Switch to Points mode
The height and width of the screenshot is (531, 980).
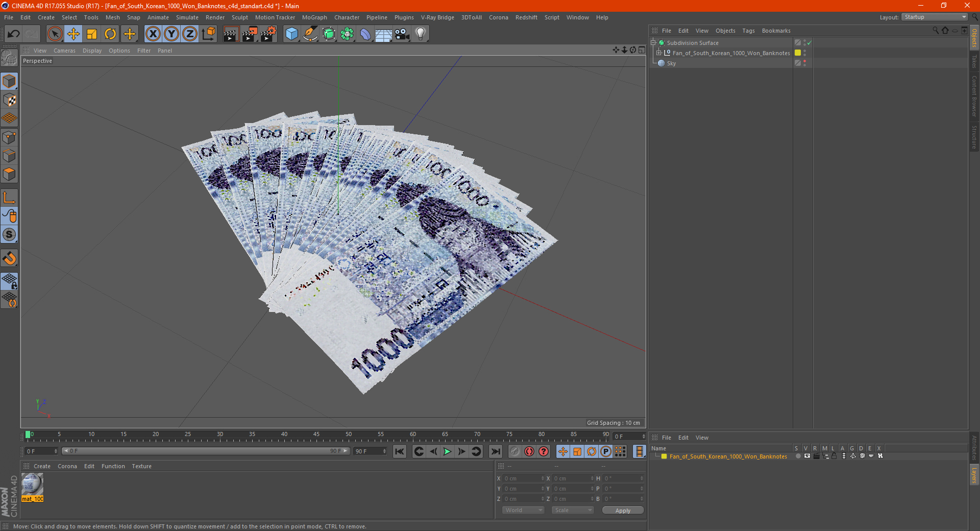click(9, 137)
